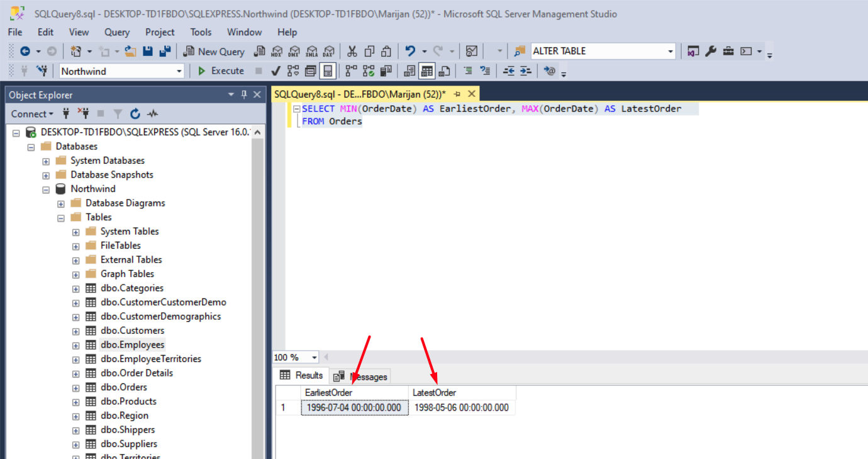
Task: Decrease the line indent
Action: (x=509, y=71)
